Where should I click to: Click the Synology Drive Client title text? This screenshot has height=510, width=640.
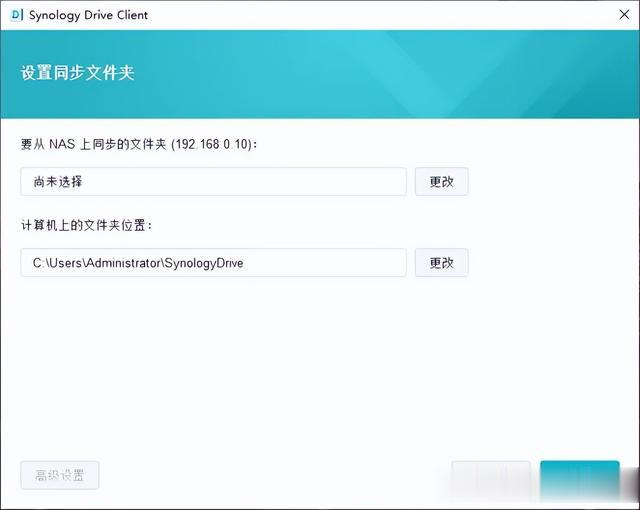(x=88, y=15)
